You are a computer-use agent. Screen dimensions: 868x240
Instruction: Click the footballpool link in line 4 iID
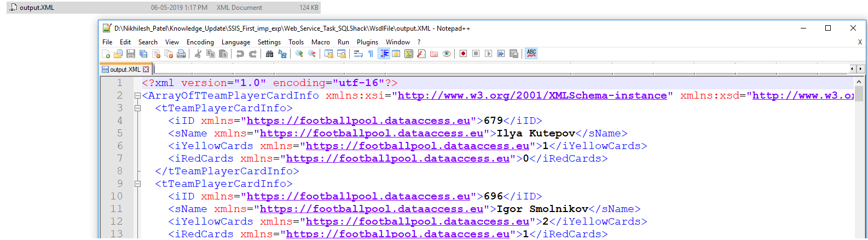click(x=358, y=121)
